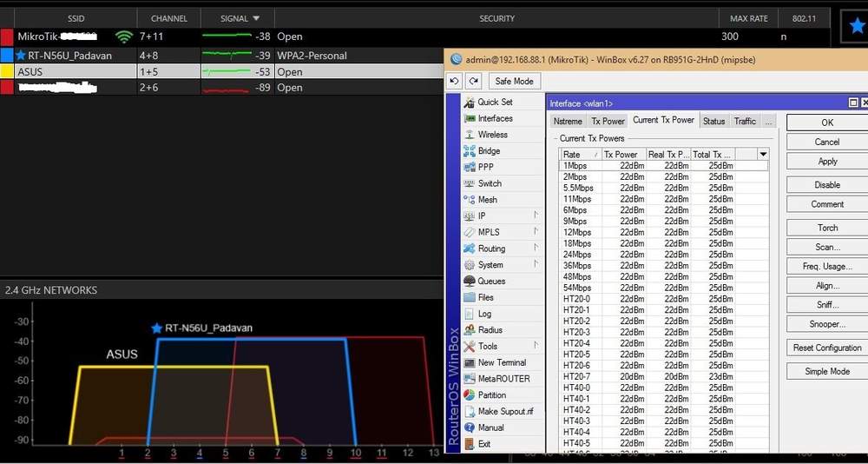Expand the Tools submenu arrow
The width and height of the screenshot is (868, 464).
pyautogui.click(x=536, y=345)
